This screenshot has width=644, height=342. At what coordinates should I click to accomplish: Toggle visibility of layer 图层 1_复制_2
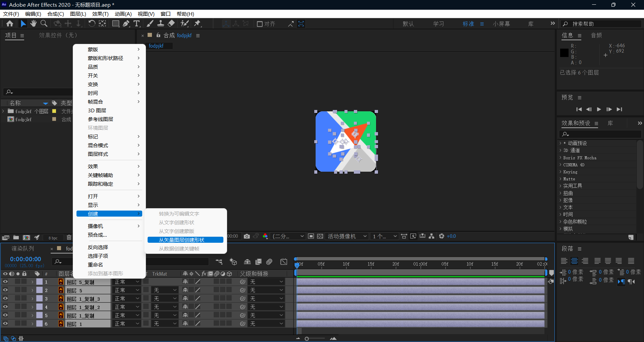pyautogui.click(x=5, y=307)
